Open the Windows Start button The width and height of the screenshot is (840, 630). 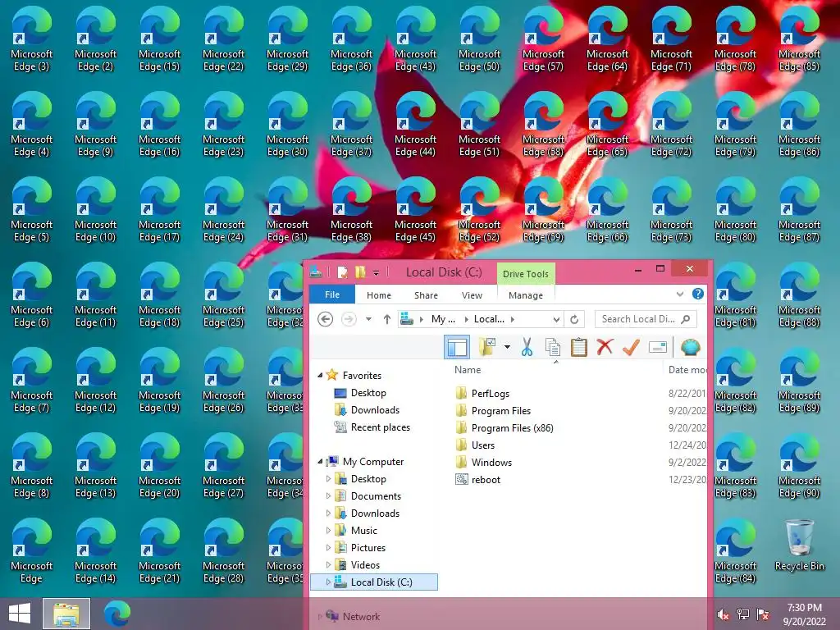pos(20,614)
